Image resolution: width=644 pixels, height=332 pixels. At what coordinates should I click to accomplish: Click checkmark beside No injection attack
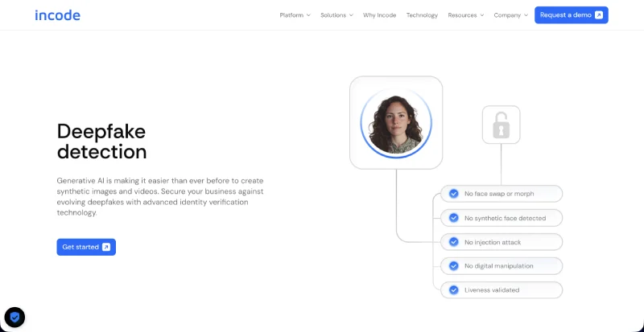(453, 242)
